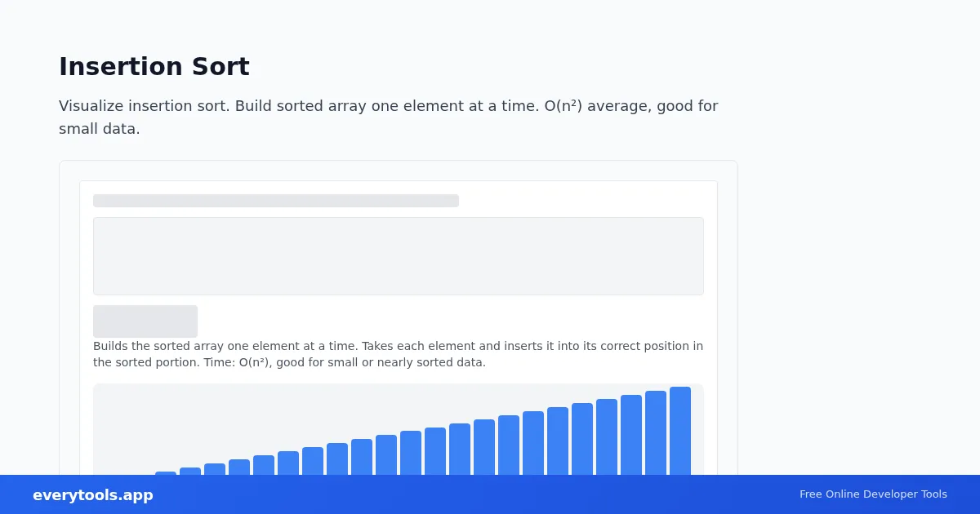The height and width of the screenshot is (514, 980).
Task: Select the tallest blue bar in chart
Action: pos(680,431)
